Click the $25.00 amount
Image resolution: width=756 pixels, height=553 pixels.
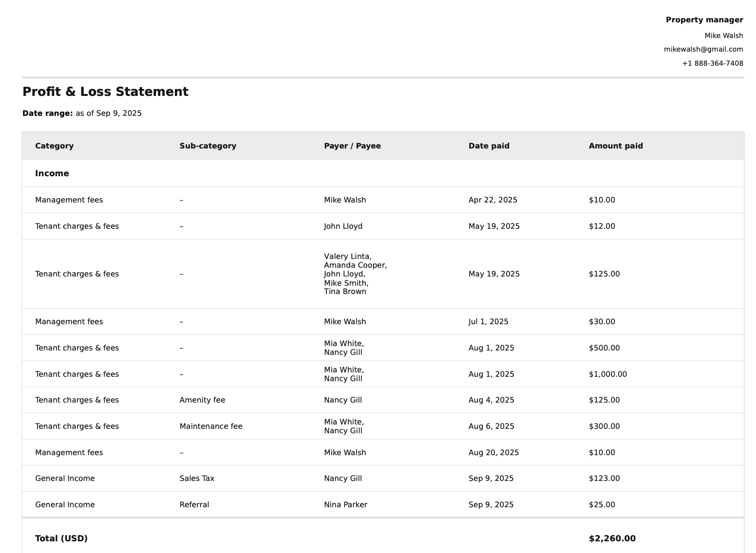(602, 505)
